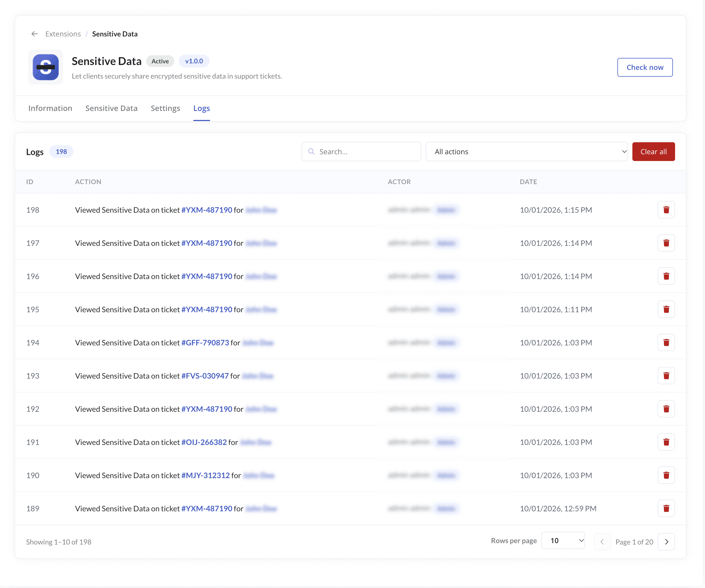This screenshot has width=705, height=588.
Task: Delete log entry 191
Action: [x=666, y=442]
